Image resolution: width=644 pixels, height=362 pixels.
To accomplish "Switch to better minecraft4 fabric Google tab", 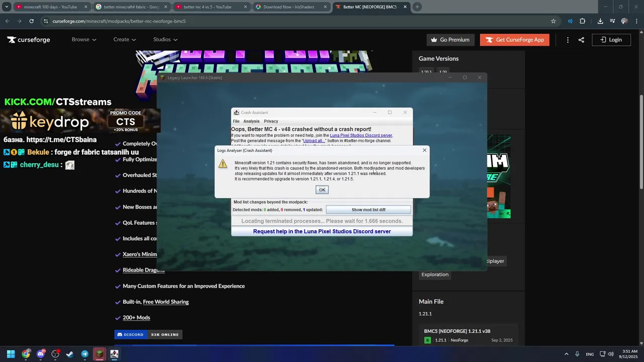I will coord(131,7).
